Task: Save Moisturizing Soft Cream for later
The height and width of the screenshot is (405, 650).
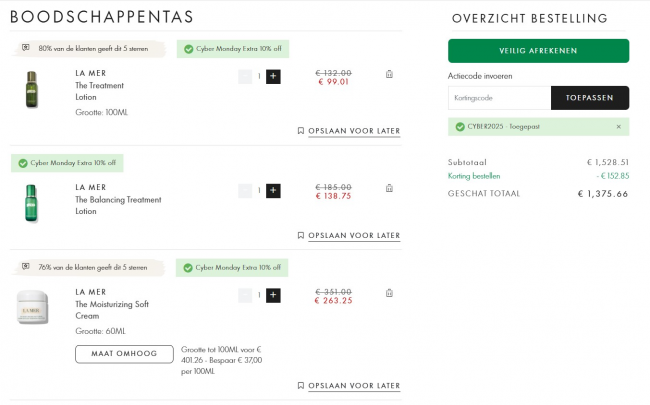Action: click(x=349, y=386)
